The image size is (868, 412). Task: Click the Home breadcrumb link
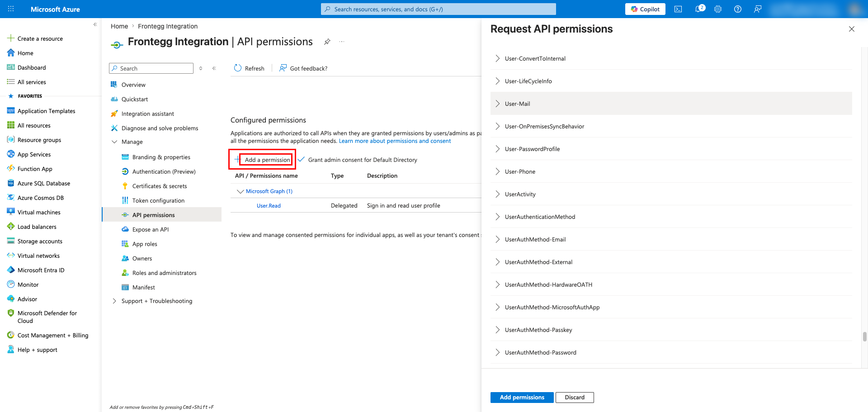tap(119, 26)
